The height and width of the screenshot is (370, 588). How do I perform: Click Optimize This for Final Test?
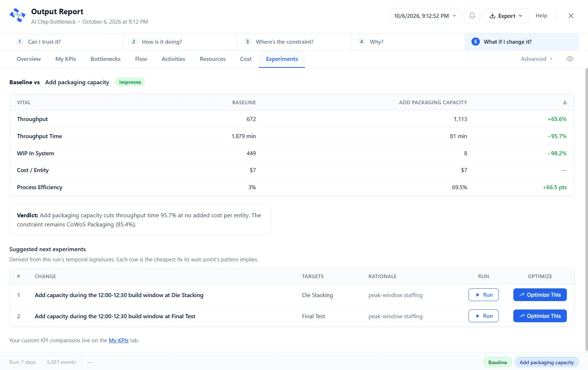click(540, 316)
